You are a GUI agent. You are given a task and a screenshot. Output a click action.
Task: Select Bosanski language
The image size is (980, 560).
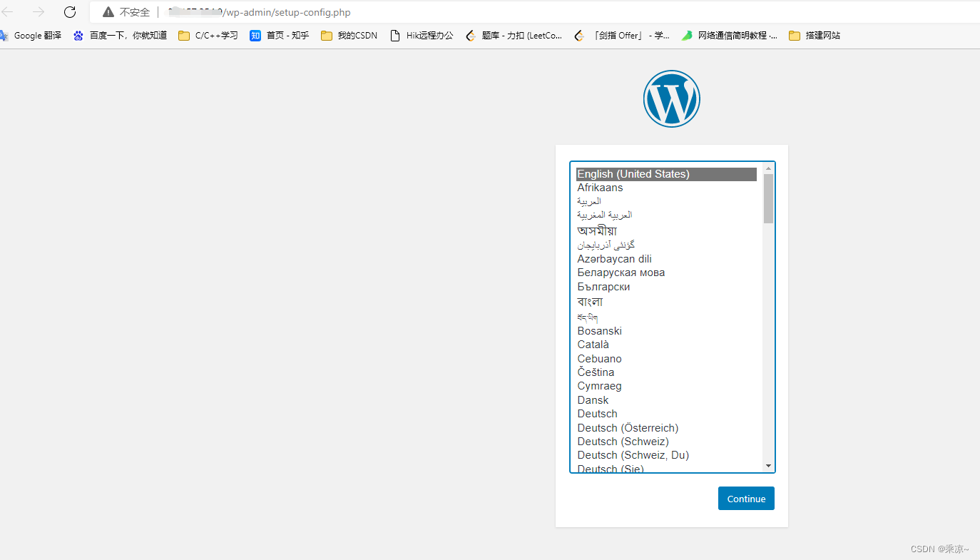666,331
